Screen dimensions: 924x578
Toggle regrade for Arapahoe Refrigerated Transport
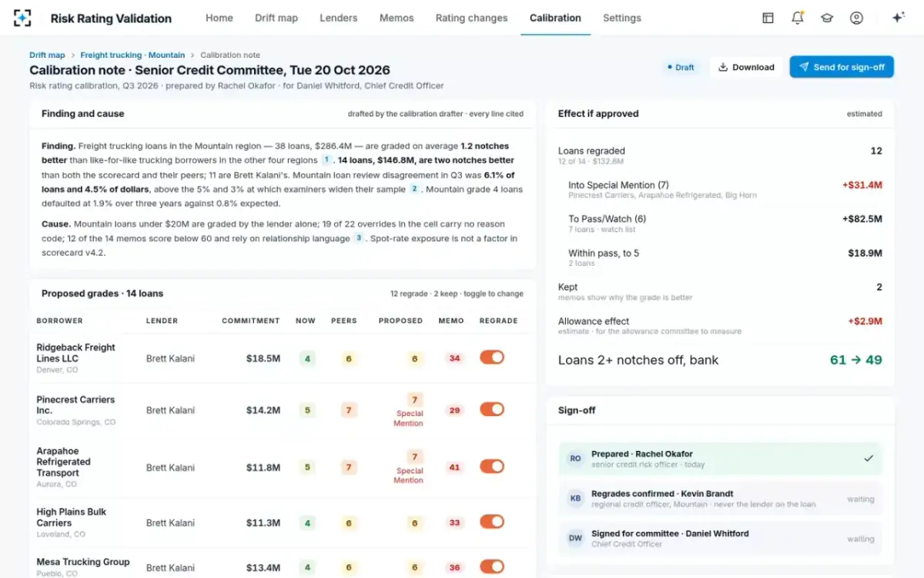(x=492, y=466)
